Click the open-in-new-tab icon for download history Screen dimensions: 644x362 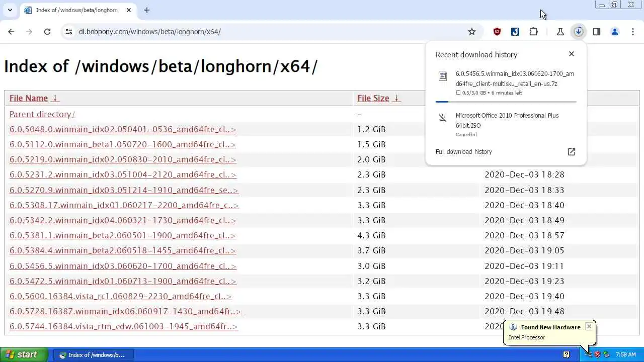[x=572, y=152]
